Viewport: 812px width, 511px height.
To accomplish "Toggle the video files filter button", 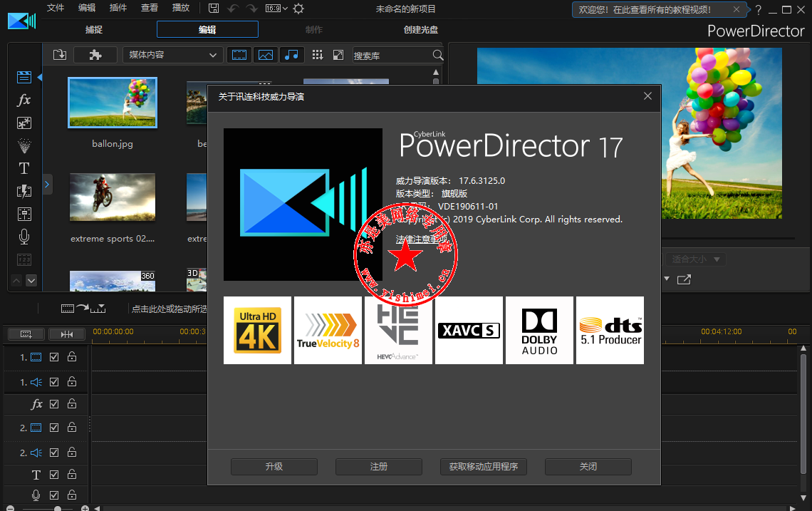I will [239, 55].
